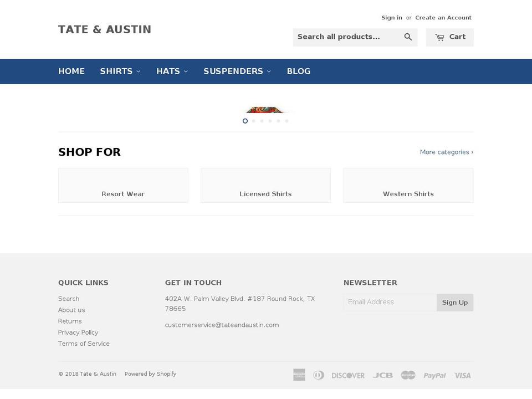Click the search magnifier icon
532x399 pixels.
click(x=408, y=37)
